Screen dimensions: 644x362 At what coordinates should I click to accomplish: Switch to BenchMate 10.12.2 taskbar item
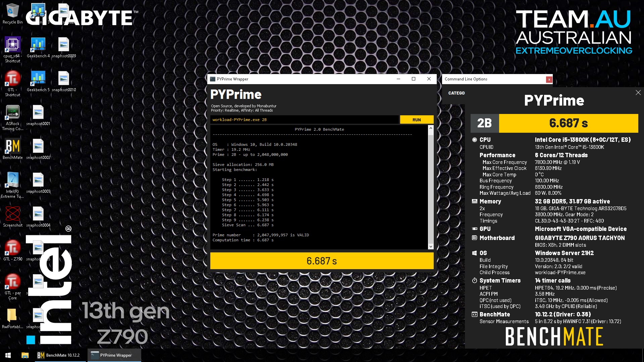(x=60, y=355)
